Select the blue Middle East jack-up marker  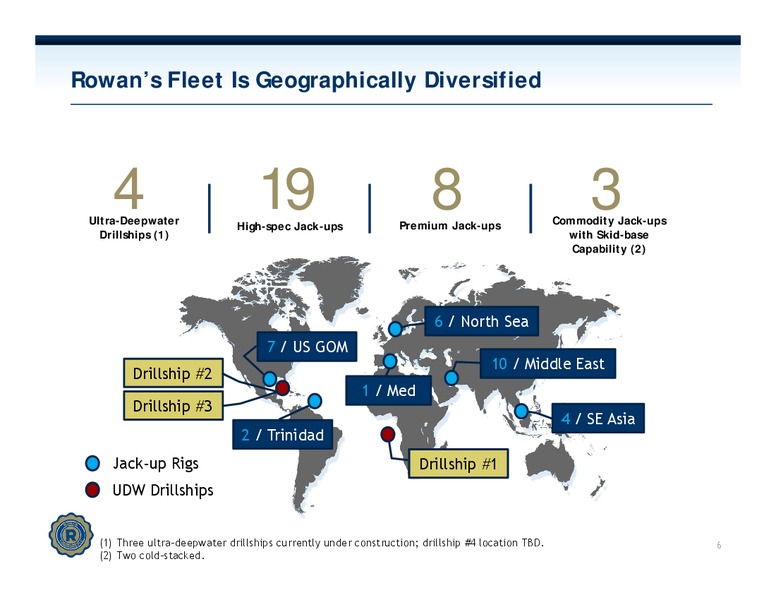[x=451, y=378]
